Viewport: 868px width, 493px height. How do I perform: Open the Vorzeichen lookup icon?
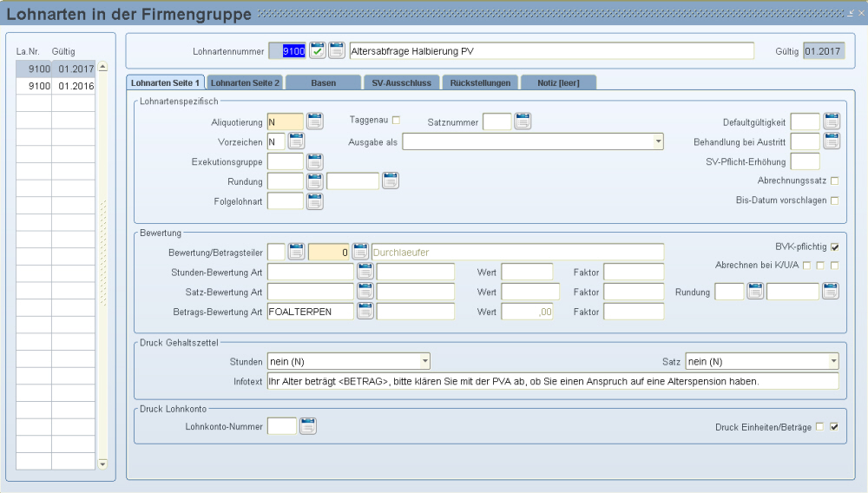(x=296, y=141)
